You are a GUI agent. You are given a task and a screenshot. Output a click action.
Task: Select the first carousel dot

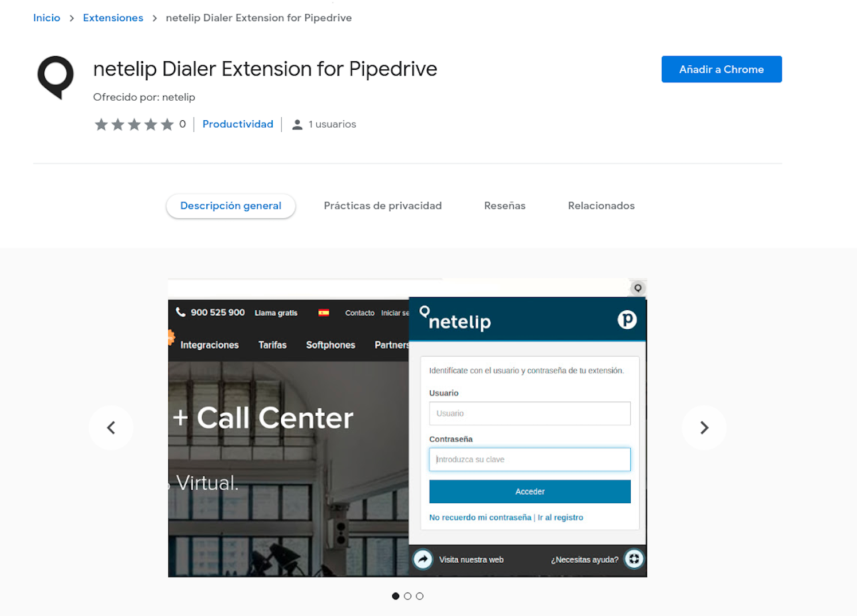pos(395,596)
